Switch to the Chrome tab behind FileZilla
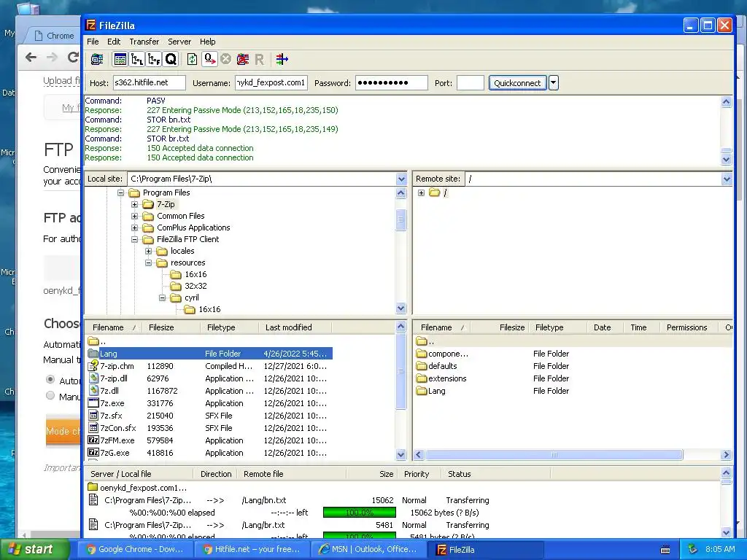This screenshot has width=747, height=560. 55,36
